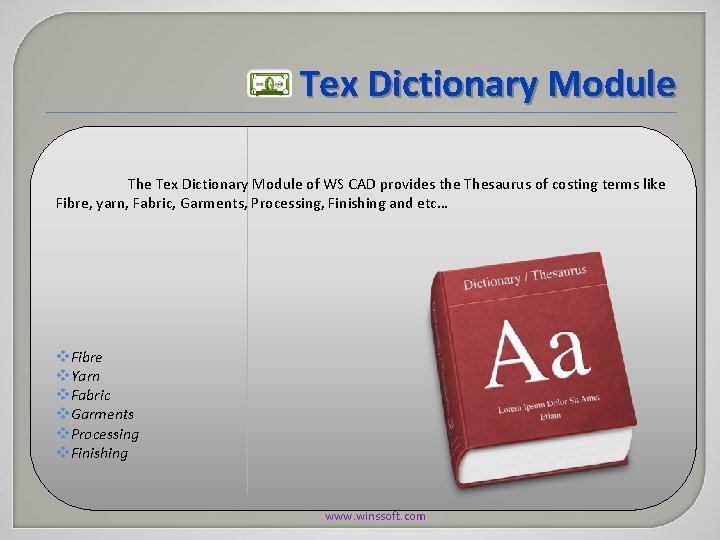
Task: Click the red Dictionary / Thesaurus book image
Action: [x=533, y=370]
